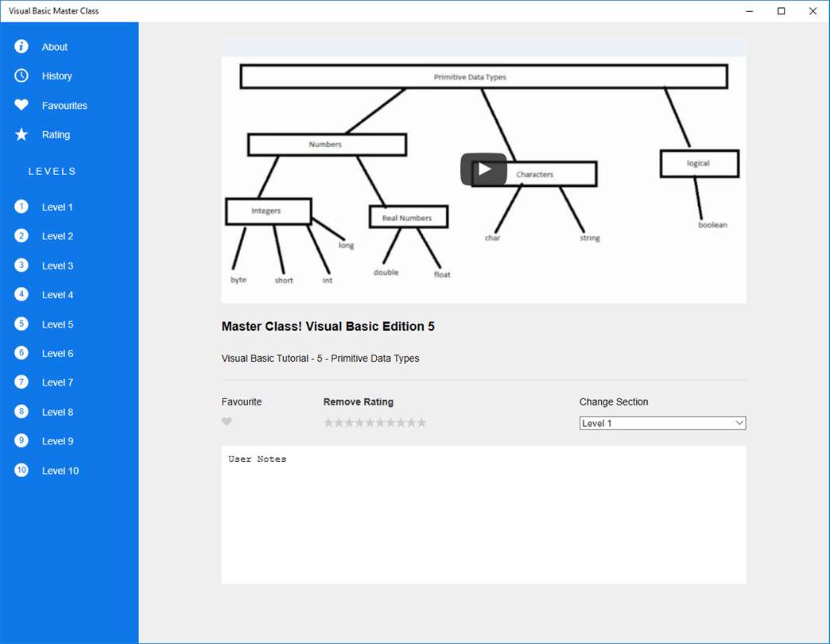Go to Level 3 label
Screen dimensions: 830x644
(58, 266)
